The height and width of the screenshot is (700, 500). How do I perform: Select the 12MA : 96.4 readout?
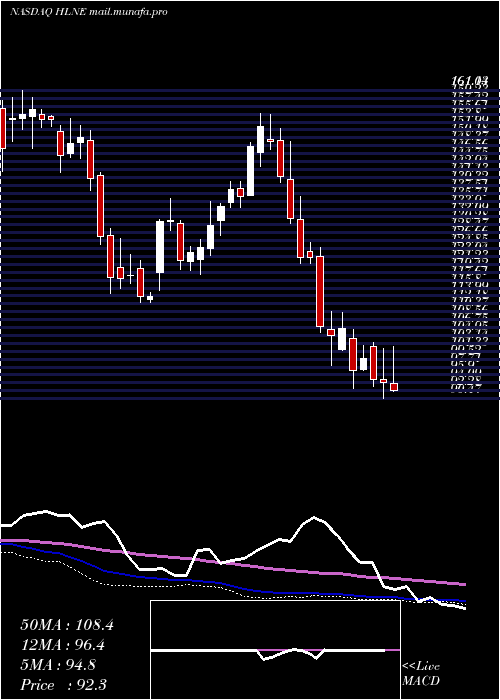(64, 645)
